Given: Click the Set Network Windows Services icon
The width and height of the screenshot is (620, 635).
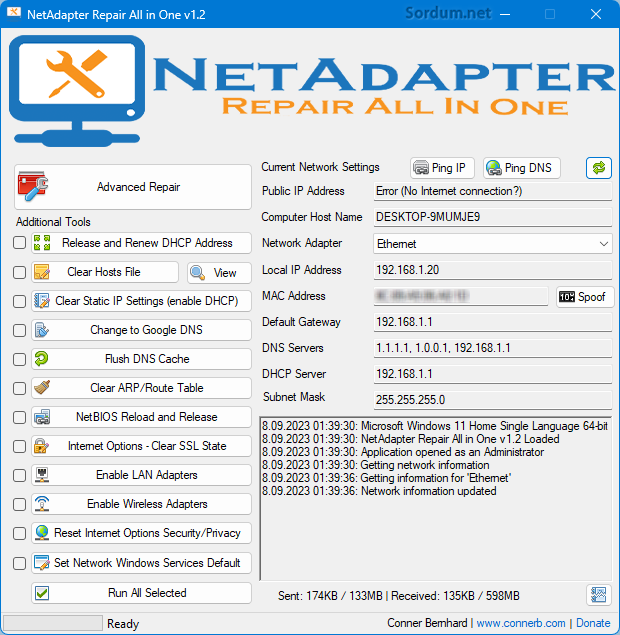Looking at the screenshot, I should pyautogui.click(x=42, y=563).
